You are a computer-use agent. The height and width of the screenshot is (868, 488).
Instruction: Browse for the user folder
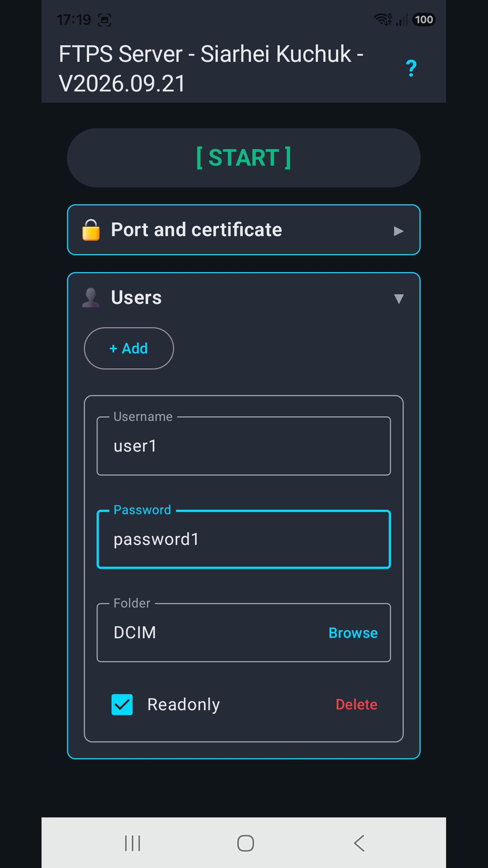point(353,633)
